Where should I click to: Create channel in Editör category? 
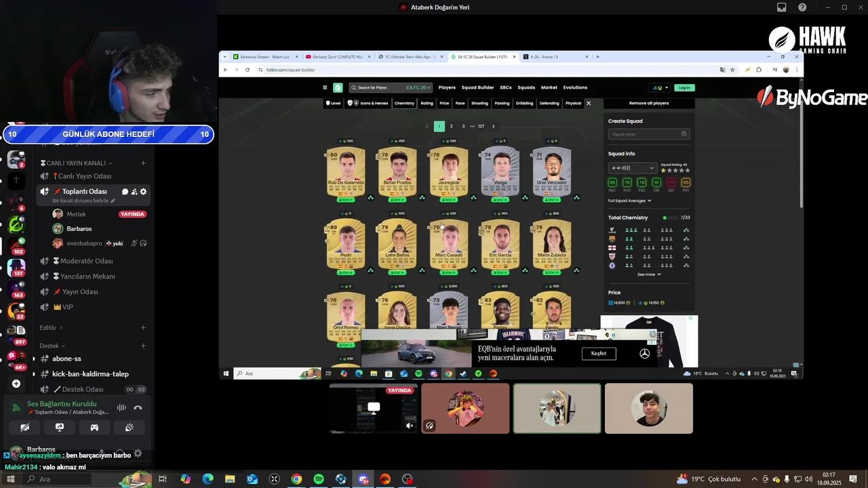click(143, 327)
